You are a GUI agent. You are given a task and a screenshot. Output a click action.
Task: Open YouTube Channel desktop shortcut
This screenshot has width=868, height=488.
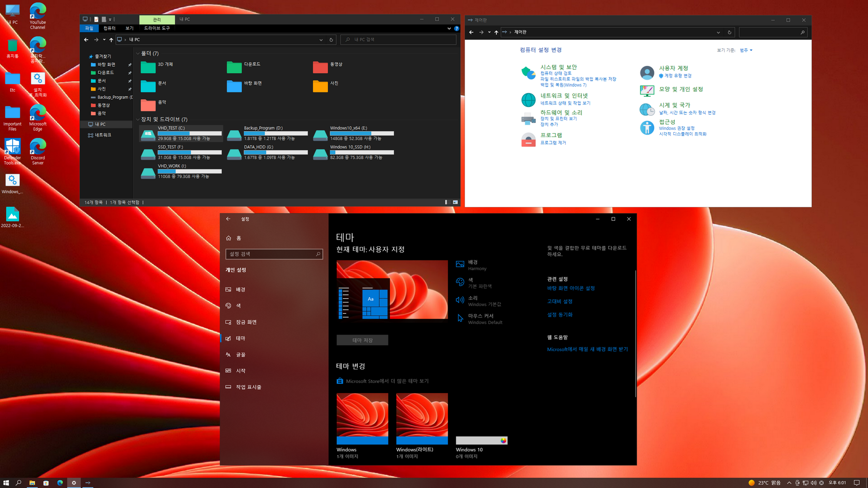click(x=38, y=16)
